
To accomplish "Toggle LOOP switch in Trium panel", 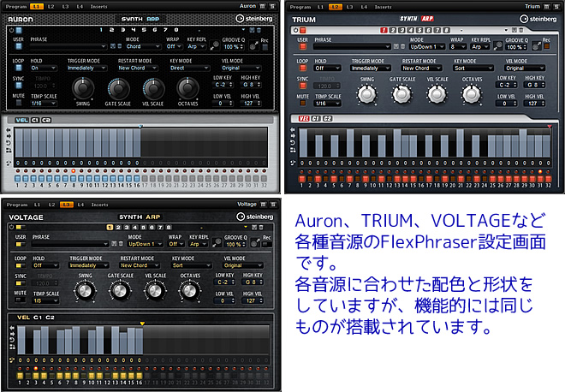I will click(303, 68).
